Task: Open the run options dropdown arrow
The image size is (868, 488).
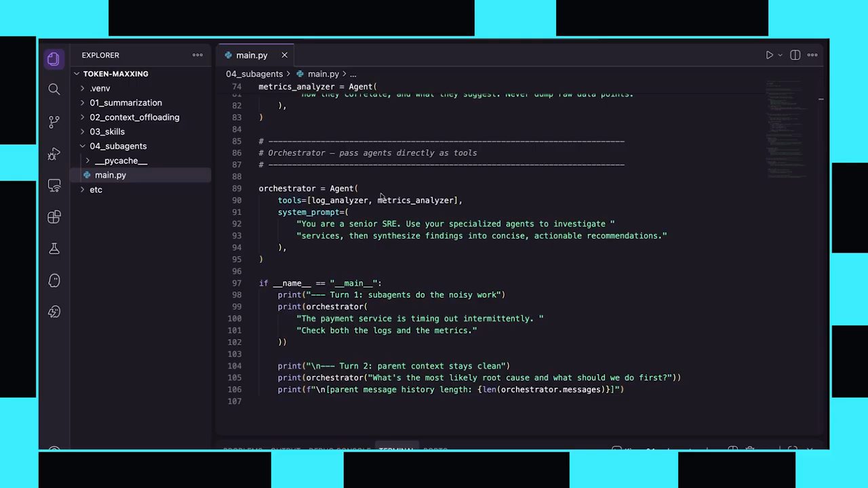Action: coord(780,55)
